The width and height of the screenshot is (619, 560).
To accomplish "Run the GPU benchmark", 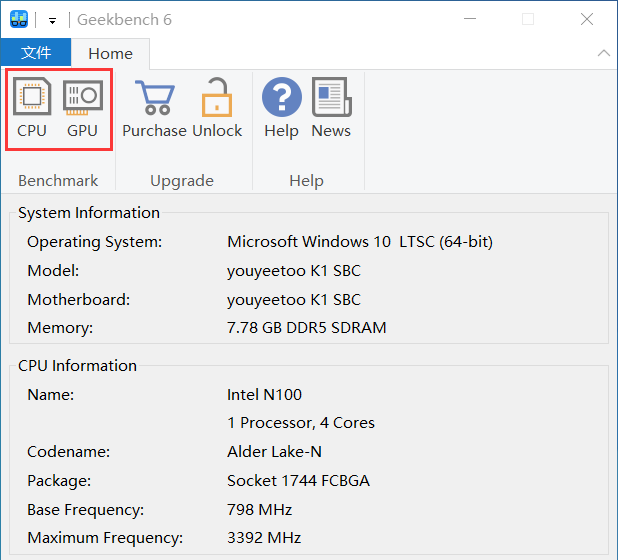I will coord(83,108).
